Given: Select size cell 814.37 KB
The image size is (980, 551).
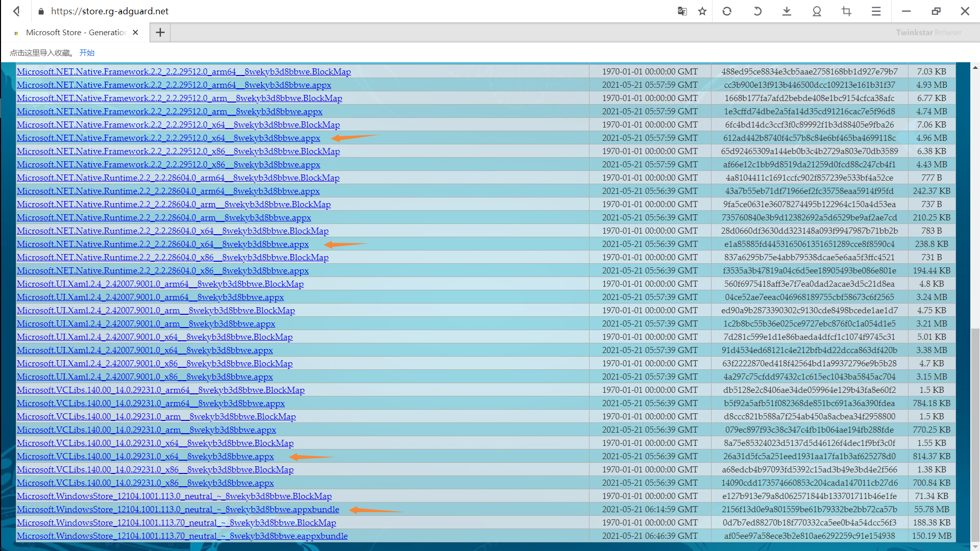Looking at the screenshot, I should (932, 456).
